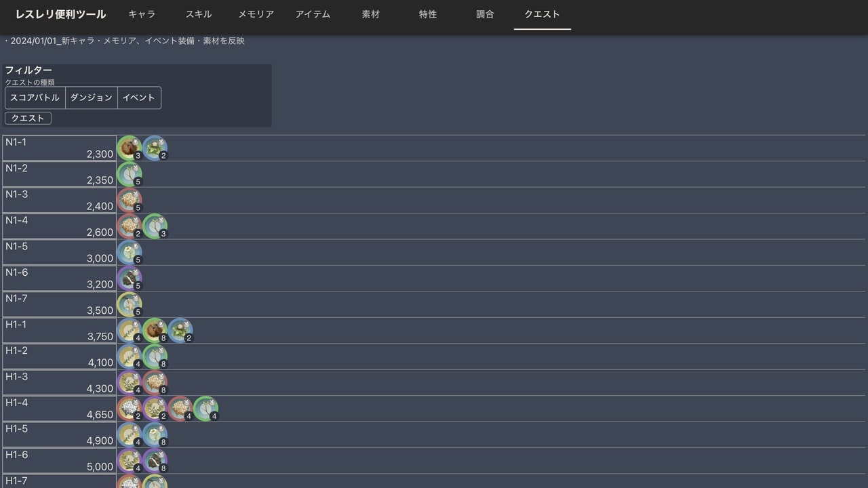Click second material icon in H1-1 row
The height and width of the screenshot is (488, 868).
[x=155, y=331]
